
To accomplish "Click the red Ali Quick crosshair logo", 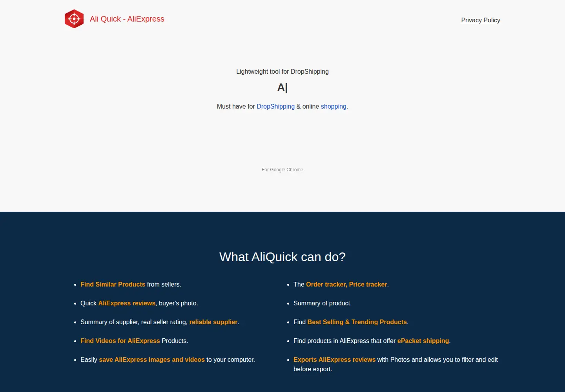I will pyautogui.click(x=74, y=19).
